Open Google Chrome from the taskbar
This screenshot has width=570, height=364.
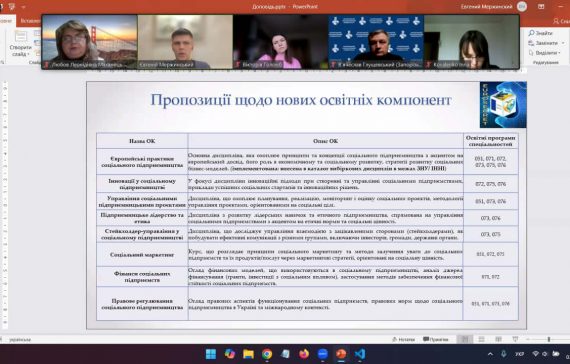pyautogui.click(x=267, y=354)
